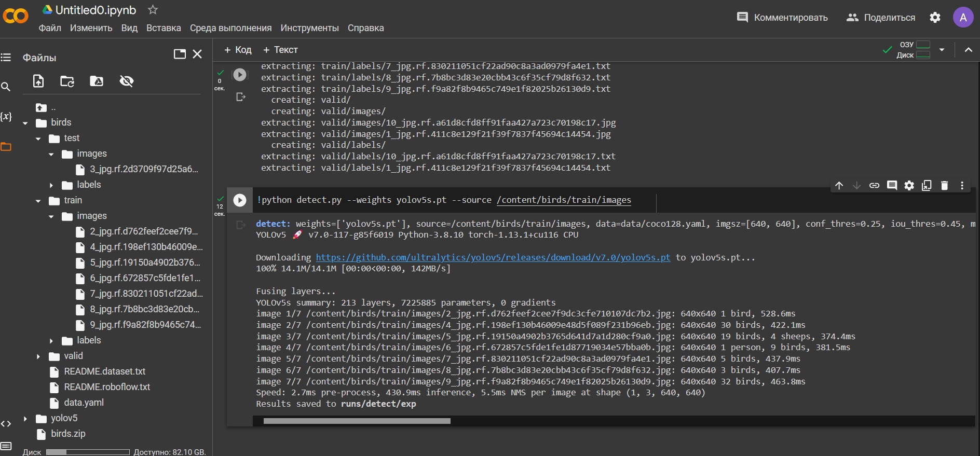Open the Colab logo home link
980x456 pixels.
pyautogui.click(x=16, y=16)
